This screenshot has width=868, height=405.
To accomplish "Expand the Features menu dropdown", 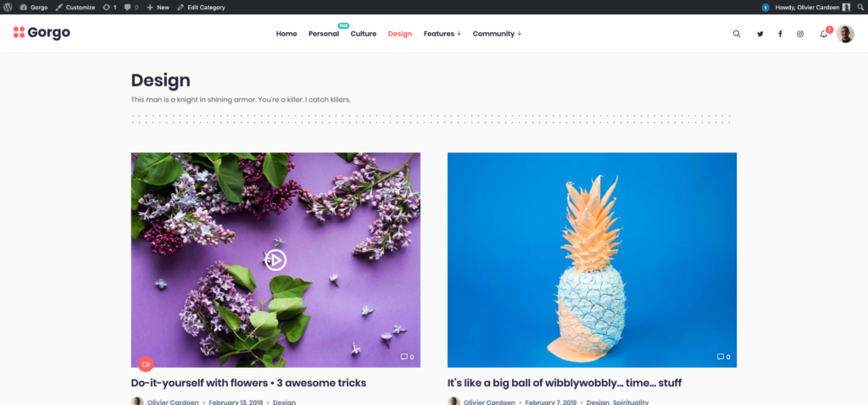I will tap(442, 34).
